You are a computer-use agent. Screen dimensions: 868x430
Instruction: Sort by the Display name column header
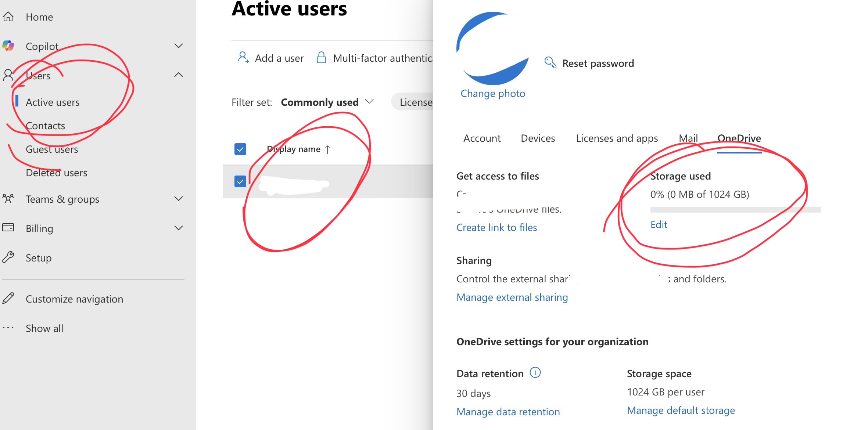(294, 149)
